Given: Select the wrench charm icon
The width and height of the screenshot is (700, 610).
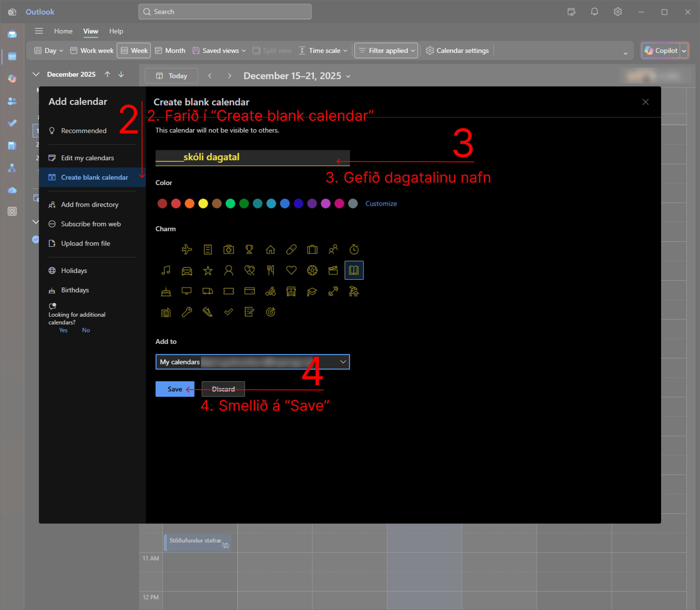Looking at the screenshot, I should coord(187,312).
